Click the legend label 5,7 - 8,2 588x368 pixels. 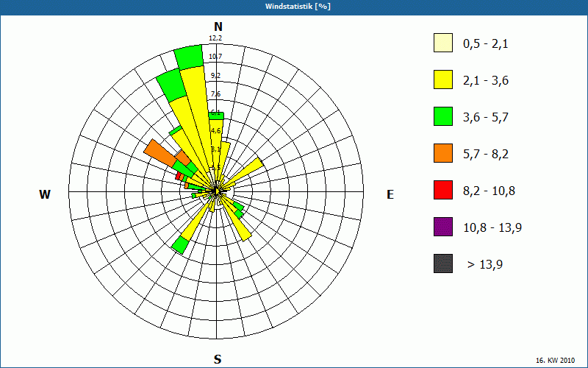click(x=486, y=155)
